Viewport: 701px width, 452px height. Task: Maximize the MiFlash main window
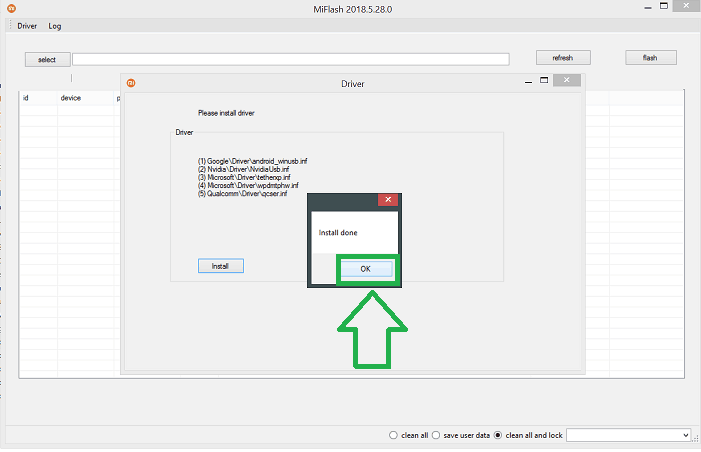pos(664,6)
